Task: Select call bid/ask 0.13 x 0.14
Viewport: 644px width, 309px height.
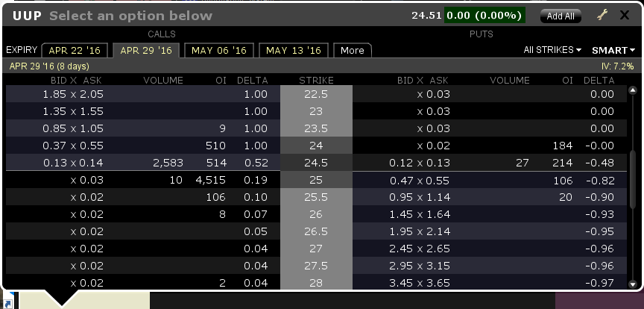Action: pyautogui.click(x=73, y=163)
